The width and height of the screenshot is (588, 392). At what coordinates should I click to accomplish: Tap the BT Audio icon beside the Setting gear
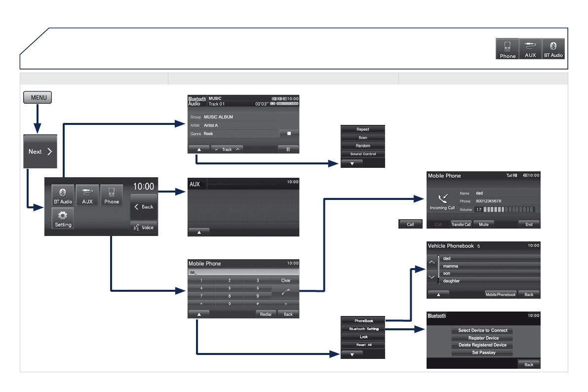(x=63, y=196)
